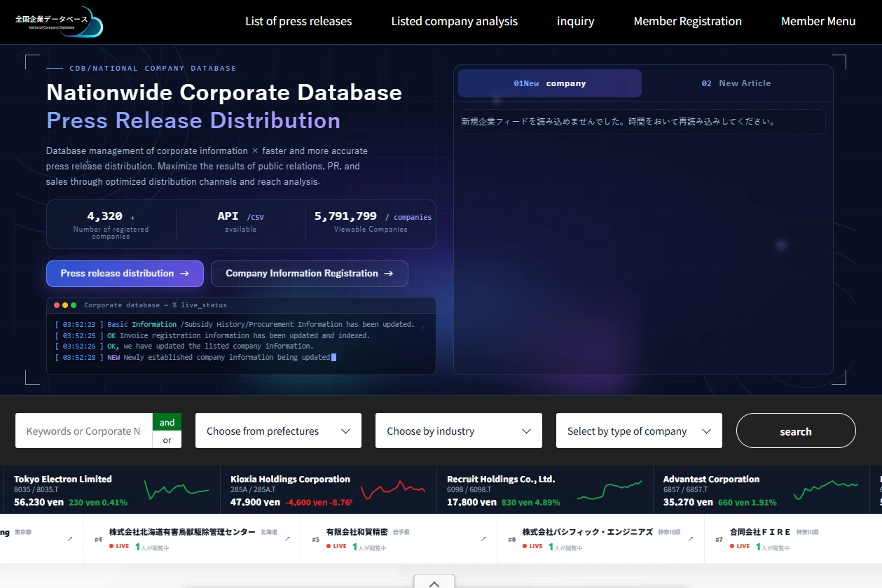Click Recruit Holdings' green sparkline chart
Screen dimensions: 882x588
[609, 489]
